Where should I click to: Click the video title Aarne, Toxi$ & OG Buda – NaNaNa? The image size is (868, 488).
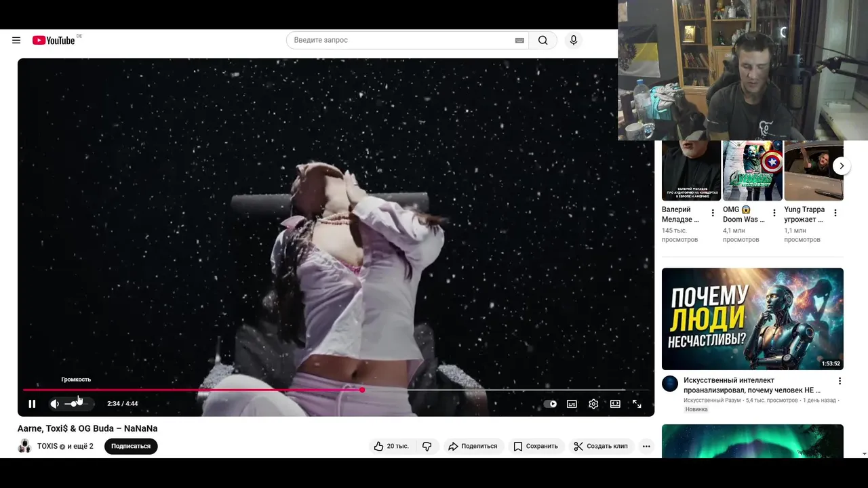pyautogui.click(x=87, y=428)
